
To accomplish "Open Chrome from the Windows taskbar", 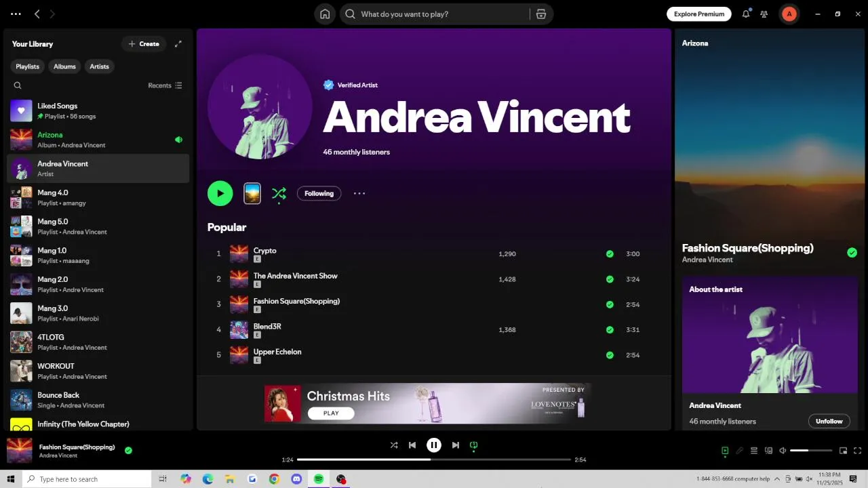I will tap(274, 479).
